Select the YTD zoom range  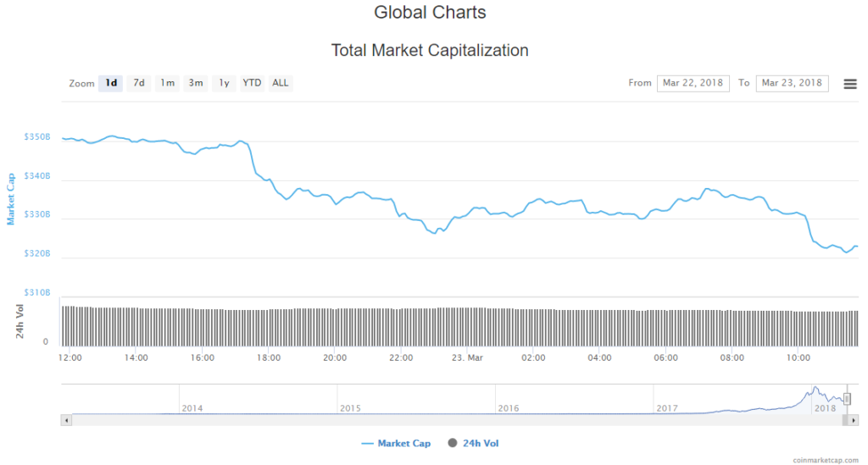click(252, 83)
